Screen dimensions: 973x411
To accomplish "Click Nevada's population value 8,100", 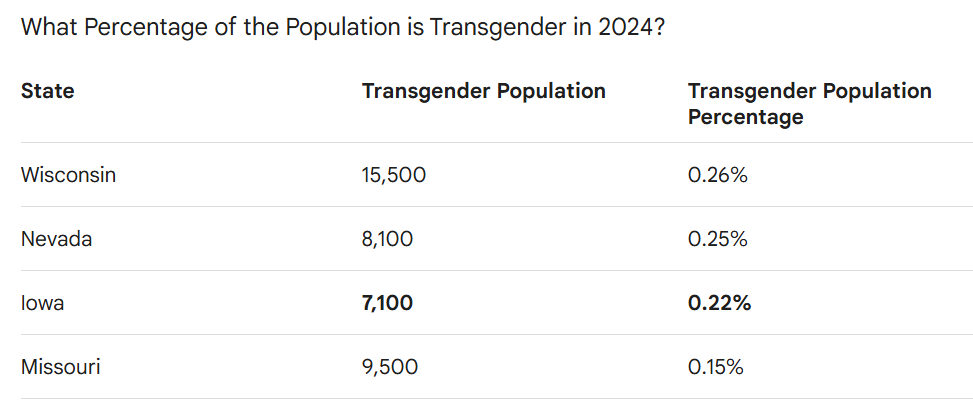I will tap(387, 239).
